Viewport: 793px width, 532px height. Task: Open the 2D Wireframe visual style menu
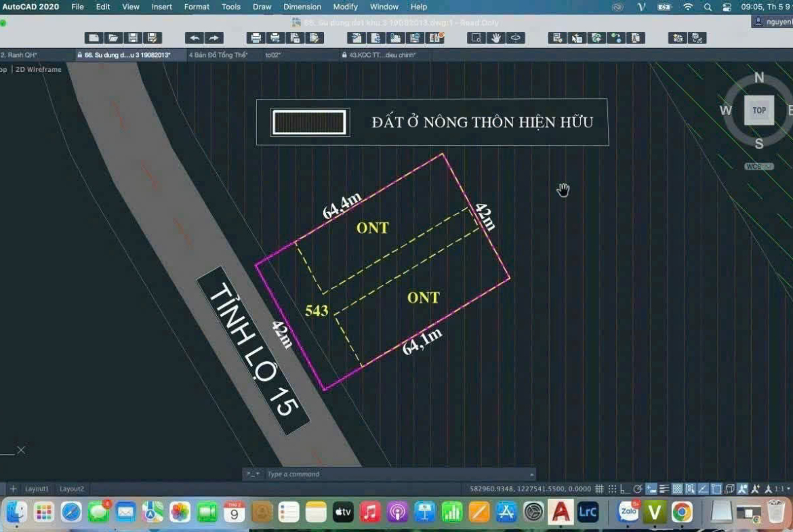pos(38,69)
